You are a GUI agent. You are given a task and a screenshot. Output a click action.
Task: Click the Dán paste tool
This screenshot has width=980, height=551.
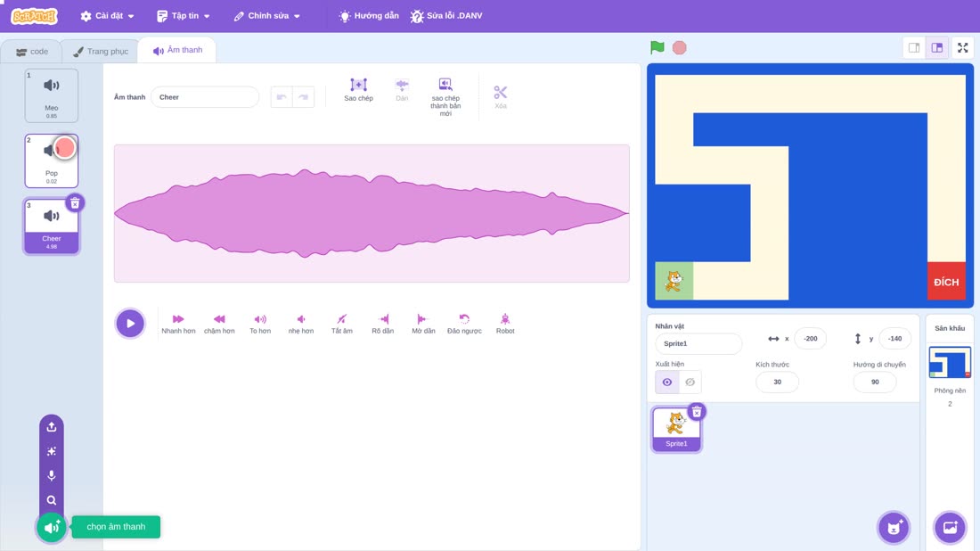402,89
